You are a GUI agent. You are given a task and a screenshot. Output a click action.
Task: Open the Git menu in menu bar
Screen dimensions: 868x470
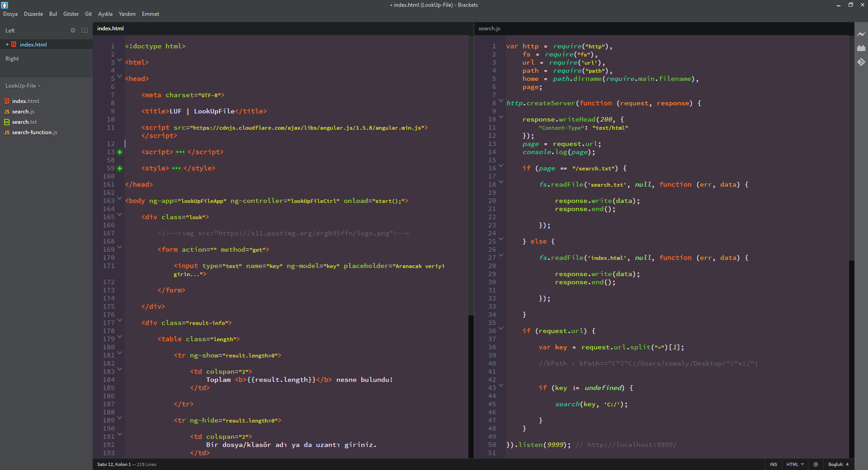(88, 14)
